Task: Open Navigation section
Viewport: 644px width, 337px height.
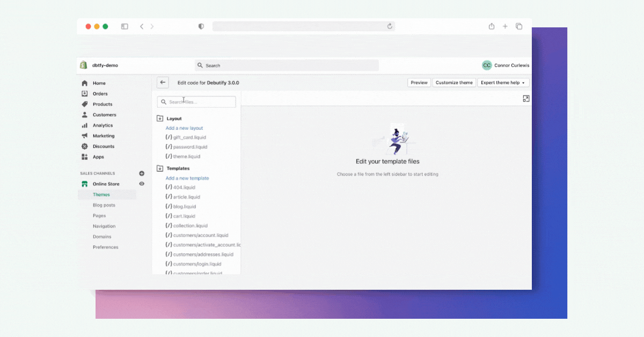Action: (x=104, y=226)
